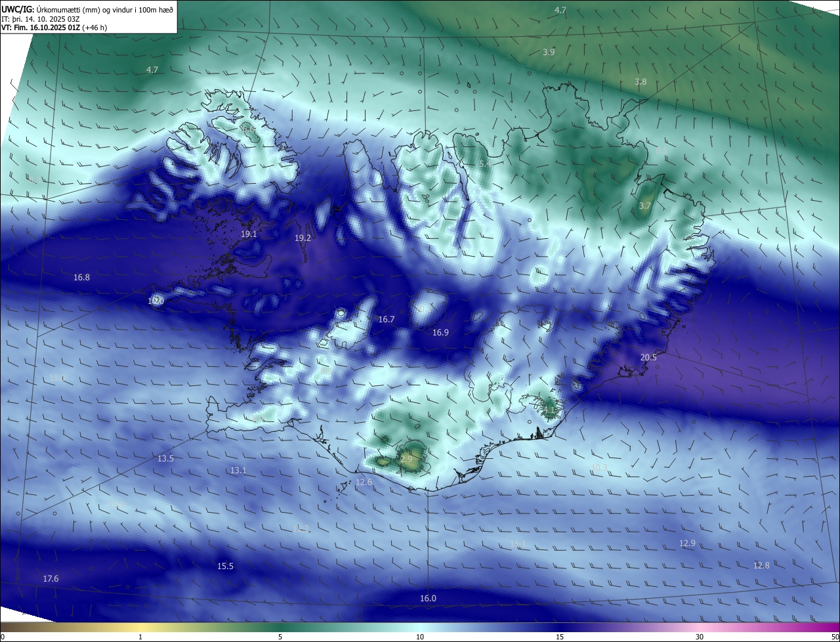
Task: Click the map value '13.5'
Action: (165, 459)
